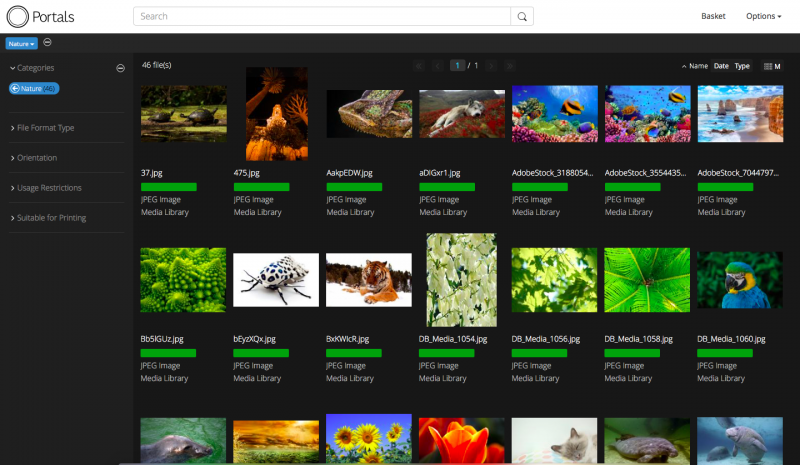Remove Categories filter with the minus icon
This screenshot has height=465, width=800.
pos(120,68)
